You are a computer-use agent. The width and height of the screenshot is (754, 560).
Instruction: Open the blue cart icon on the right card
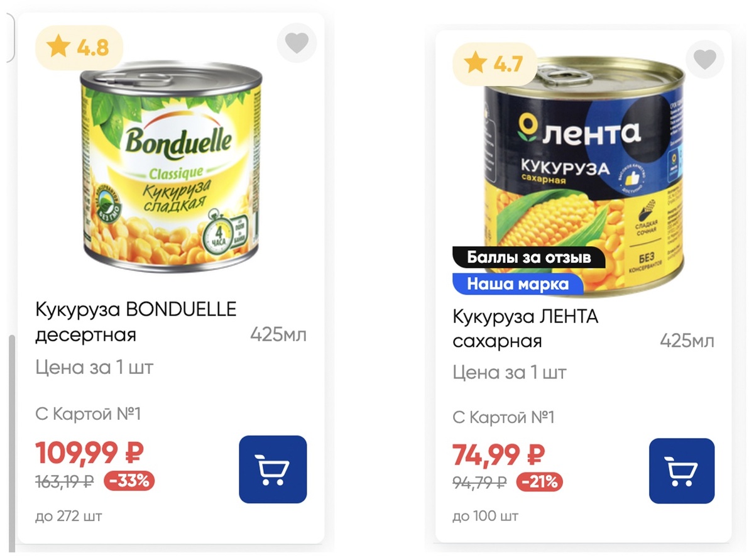pyautogui.click(x=682, y=471)
